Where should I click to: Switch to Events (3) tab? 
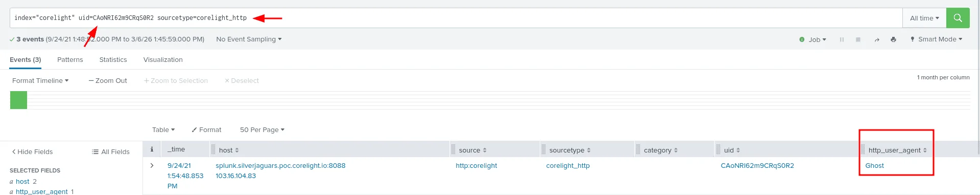(26, 60)
